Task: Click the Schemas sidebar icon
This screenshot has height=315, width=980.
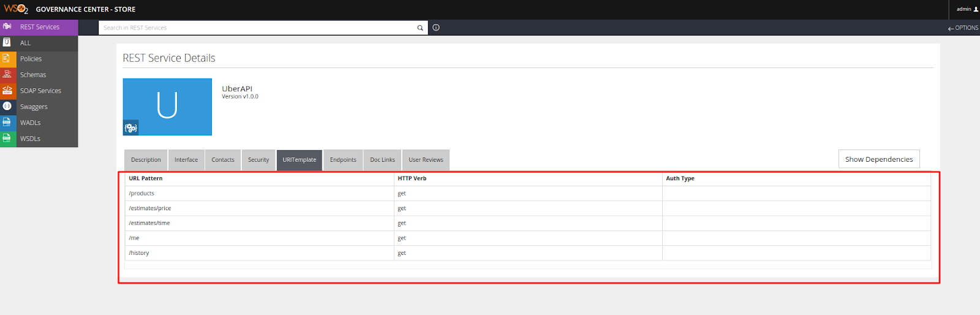Action: click(x=7, y=74)
